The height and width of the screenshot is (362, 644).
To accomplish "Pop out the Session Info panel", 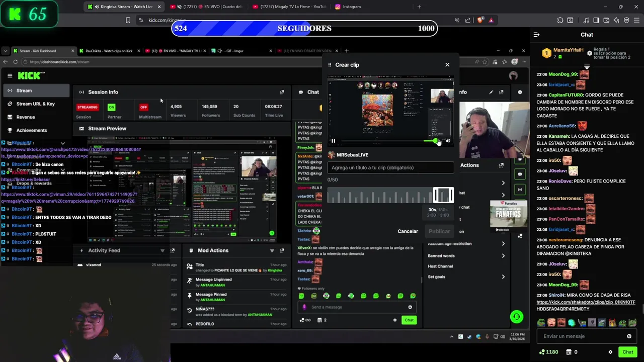I will tap(282, 92).
